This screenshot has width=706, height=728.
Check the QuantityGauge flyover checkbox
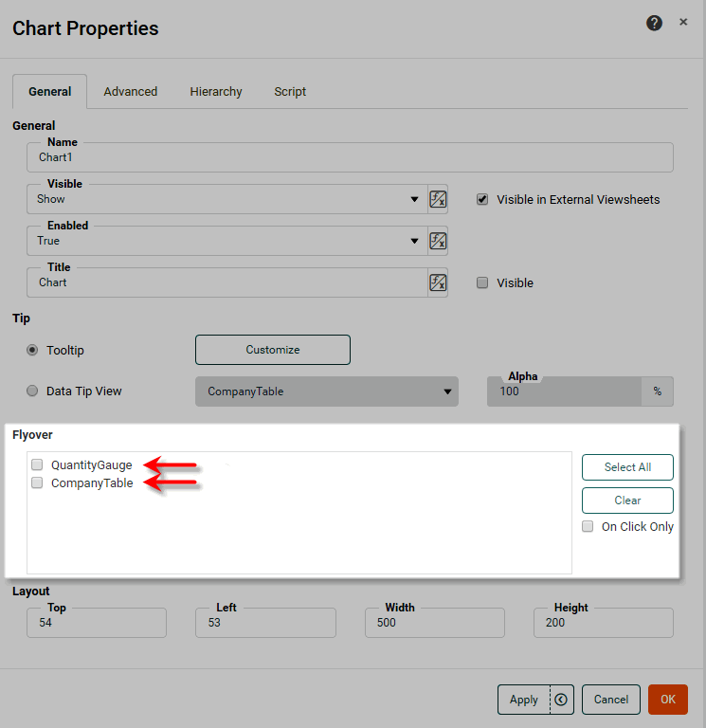coord(37,464)
